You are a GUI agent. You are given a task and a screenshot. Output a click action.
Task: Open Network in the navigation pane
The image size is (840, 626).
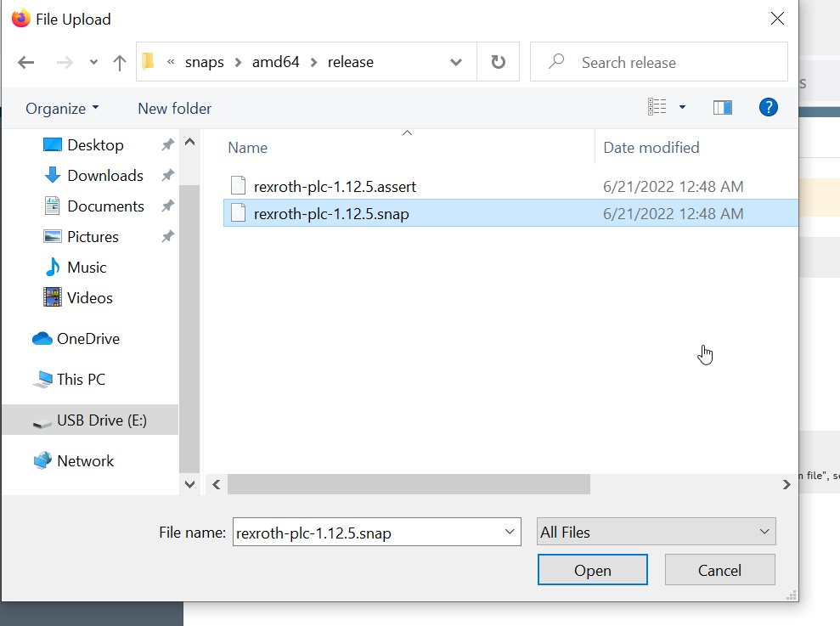coord(85,461)
